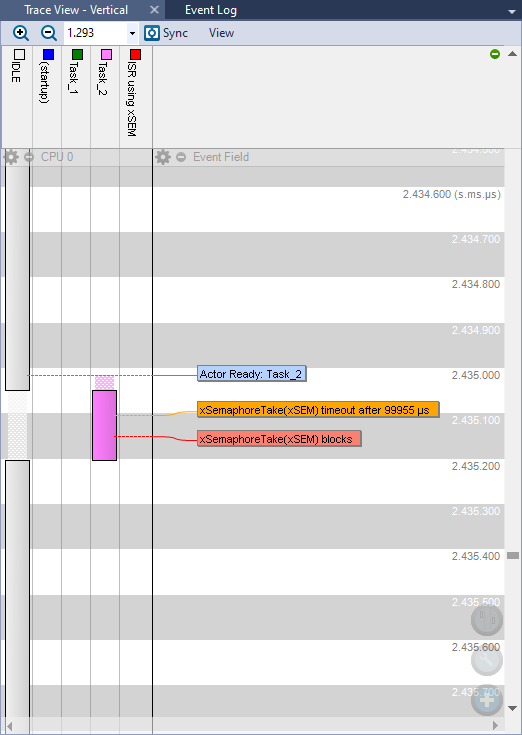Switch to the Event Log tab

[x=211, y=10]
